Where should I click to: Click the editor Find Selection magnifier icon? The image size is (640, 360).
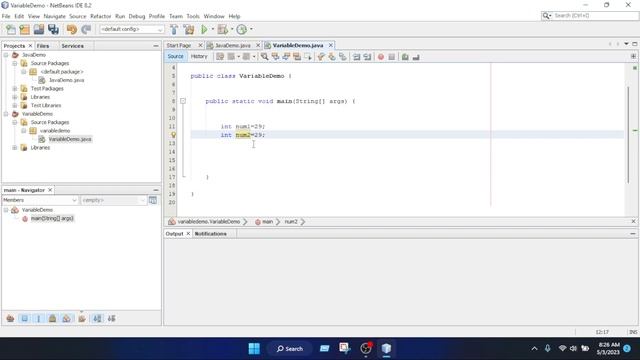tap(264, 57)
